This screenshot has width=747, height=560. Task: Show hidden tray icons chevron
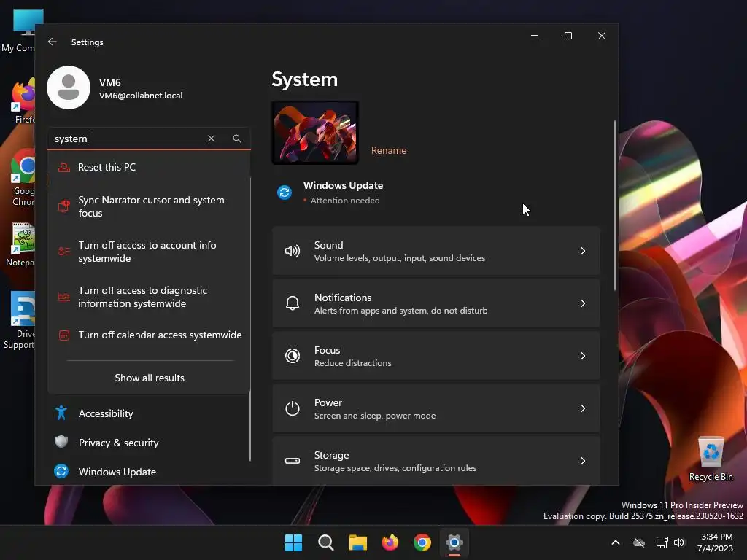(616, 542)
